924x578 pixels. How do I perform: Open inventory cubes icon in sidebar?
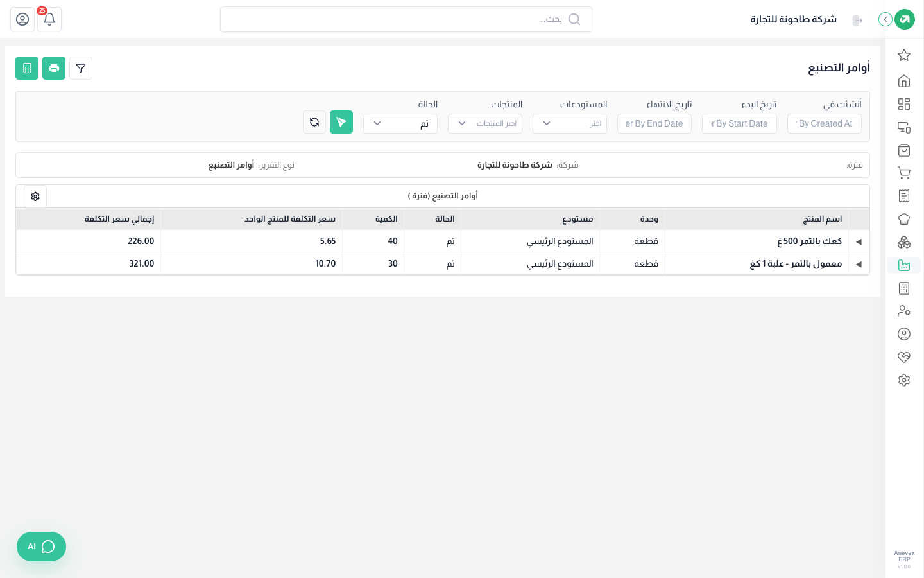tap(904, 242)
